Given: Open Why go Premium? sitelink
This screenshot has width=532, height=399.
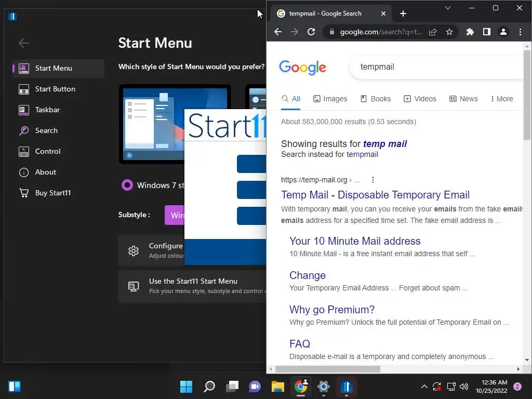Looking at the screenshot, I should pos(332,310).
